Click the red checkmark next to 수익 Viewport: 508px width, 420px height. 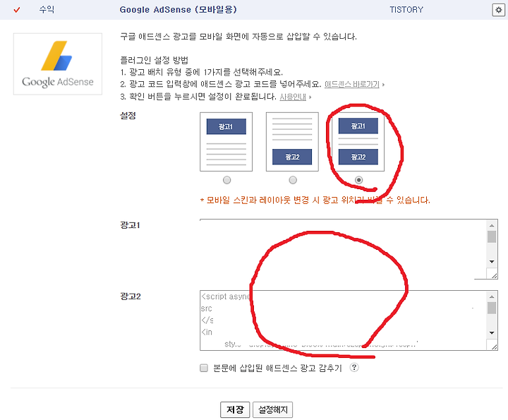(x=17, y=10)
